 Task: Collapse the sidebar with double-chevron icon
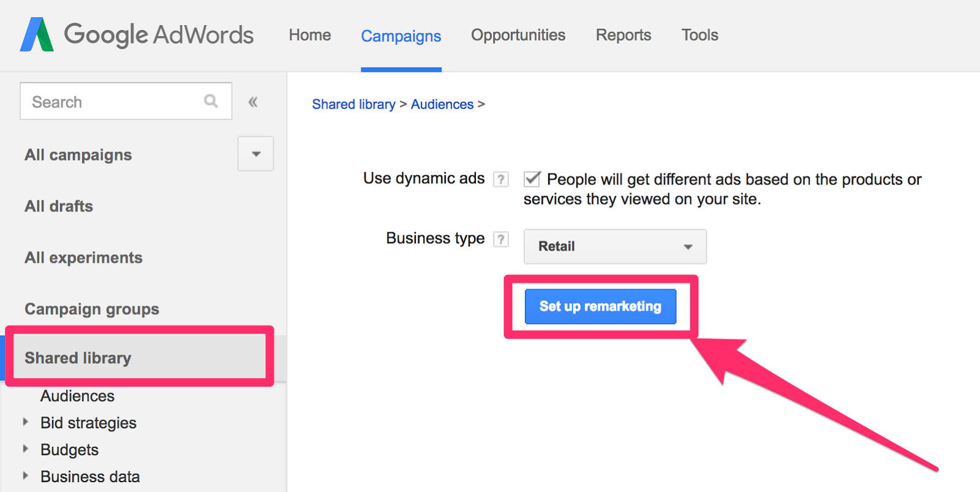(253, 102)
